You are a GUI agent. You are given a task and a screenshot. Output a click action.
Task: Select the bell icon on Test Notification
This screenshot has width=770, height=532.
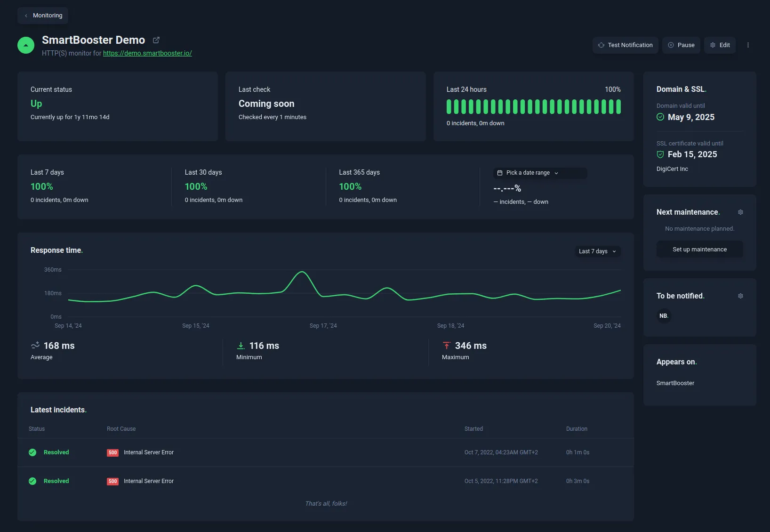point(601,45)
